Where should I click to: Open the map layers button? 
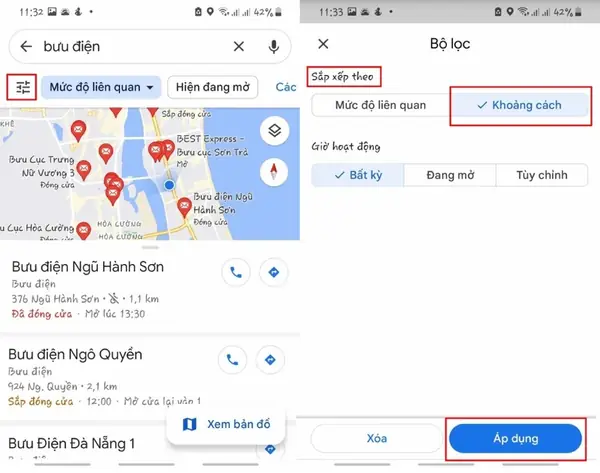[274, 130]
